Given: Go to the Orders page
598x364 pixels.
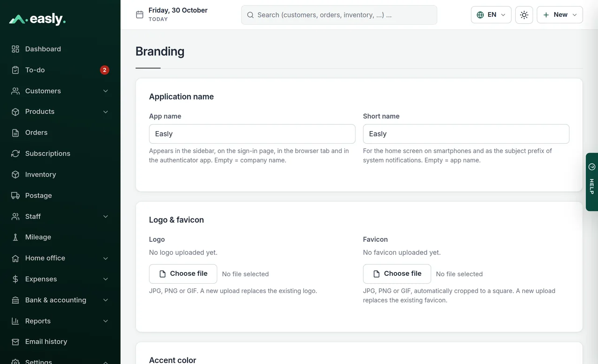Looking at the screenshot, I should pyautogui.click(x=60, y=133).
